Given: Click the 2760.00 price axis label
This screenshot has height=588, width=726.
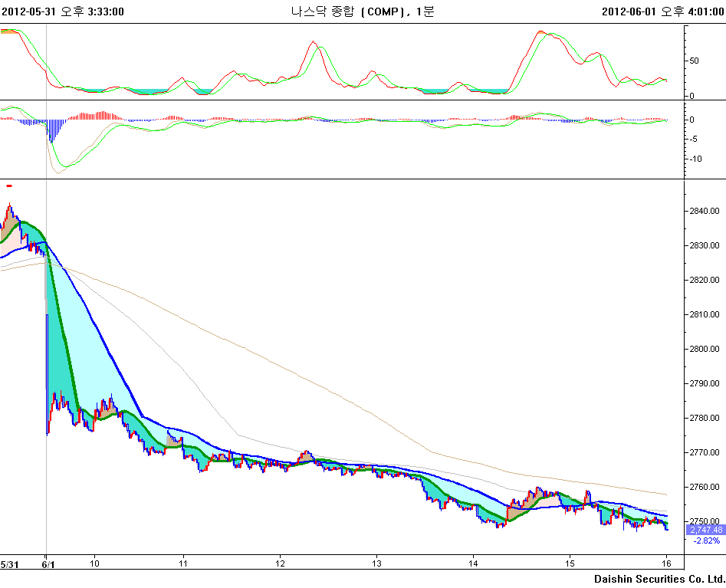Looking at the screenshot, I should 703,487.
